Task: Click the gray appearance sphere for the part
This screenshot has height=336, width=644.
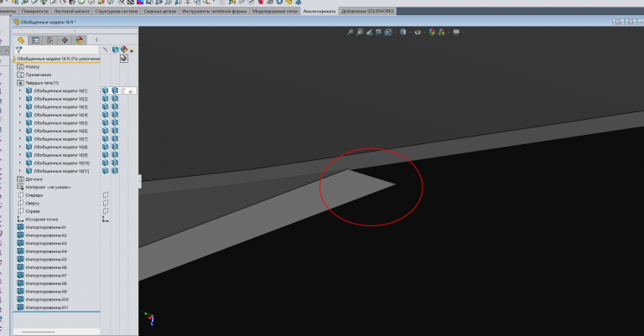Action: point(124,59)
